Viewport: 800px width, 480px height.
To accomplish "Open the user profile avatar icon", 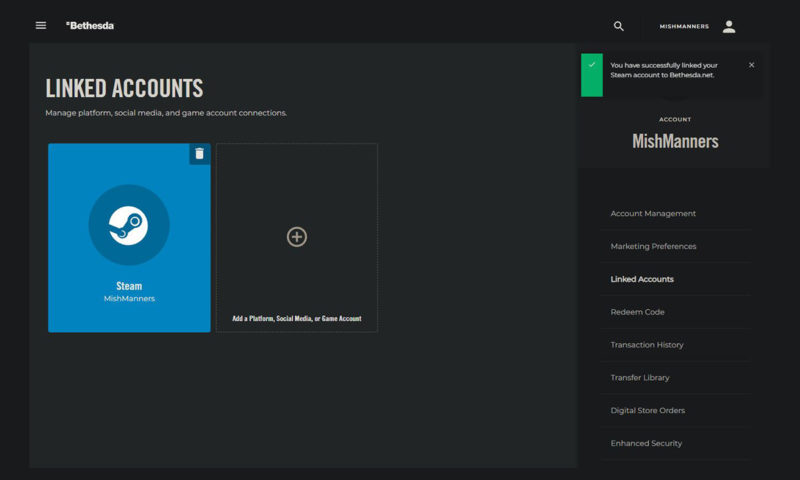I will click(729, 27).
